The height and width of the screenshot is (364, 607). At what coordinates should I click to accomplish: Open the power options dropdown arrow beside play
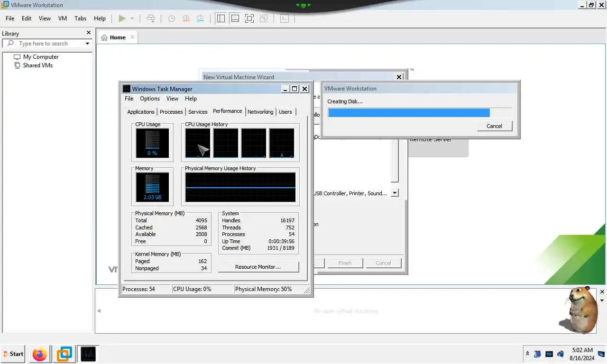[x=132, y=18]
